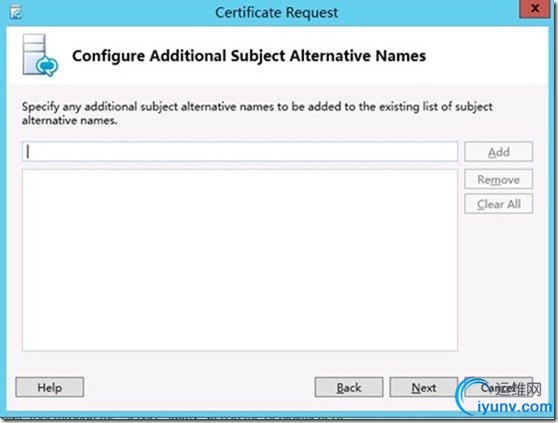Select the Clear All button
The image size is (558, 423).
(498, 204)
